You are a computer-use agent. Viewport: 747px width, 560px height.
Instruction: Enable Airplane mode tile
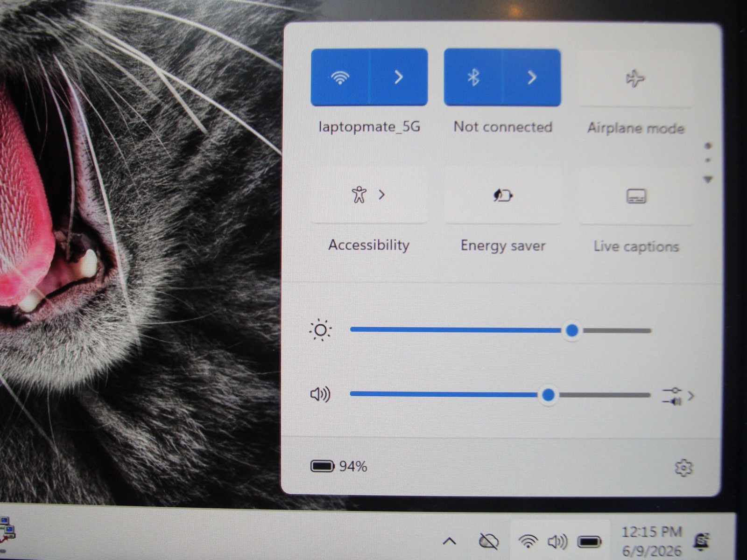(635, 79)
